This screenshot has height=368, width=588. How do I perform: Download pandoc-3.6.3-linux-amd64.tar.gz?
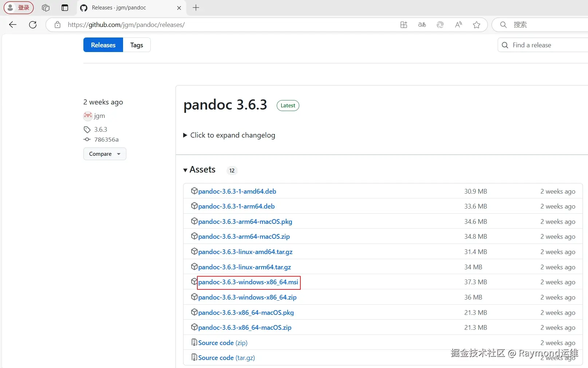coord(245,252)
